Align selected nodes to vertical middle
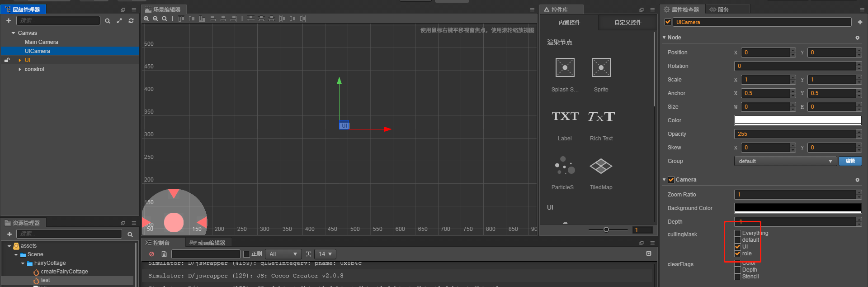Image resolution: width=868 pixels, height=287 pixels. click(x=192, y=19)
